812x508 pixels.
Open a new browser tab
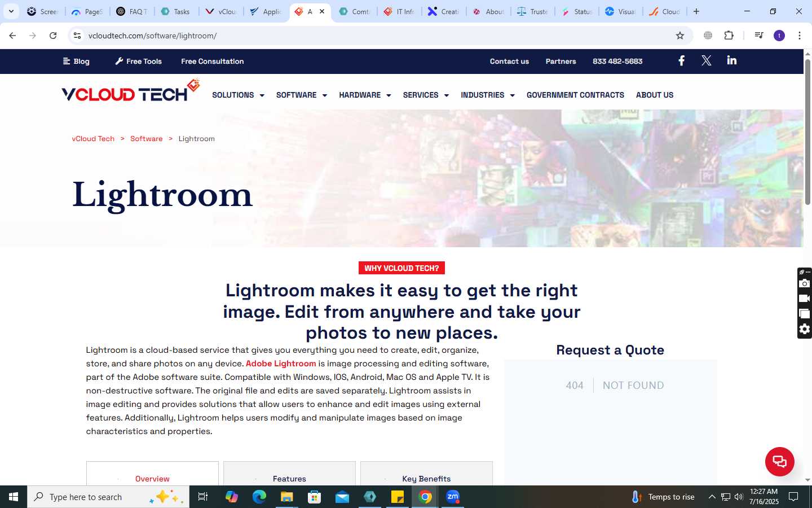pos(696,11)
